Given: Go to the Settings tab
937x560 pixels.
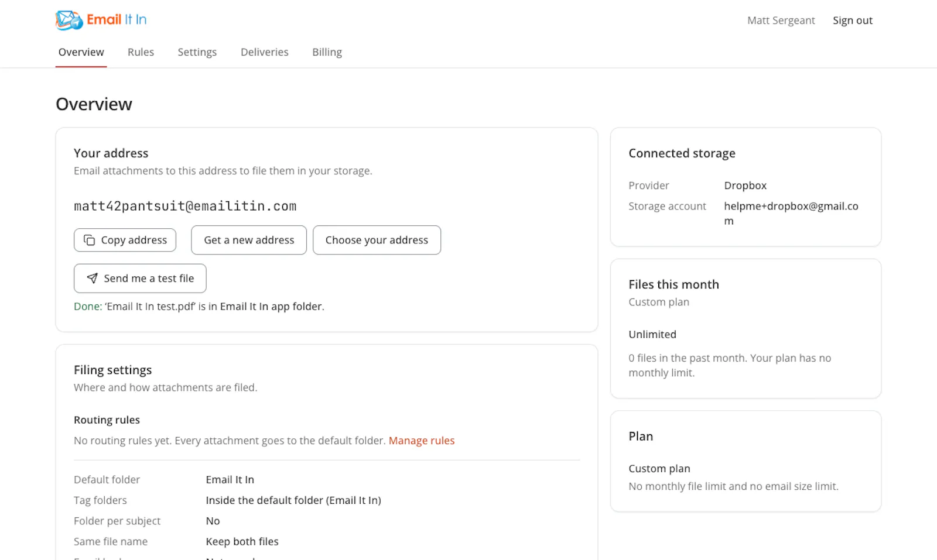Looking at the screenshot, I should 197,52.
